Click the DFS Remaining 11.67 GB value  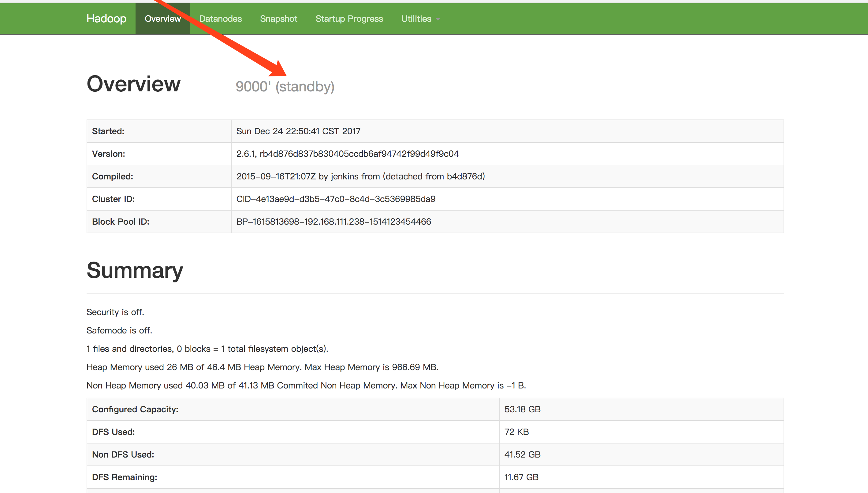pyautogui.click(x=521, y=477)
